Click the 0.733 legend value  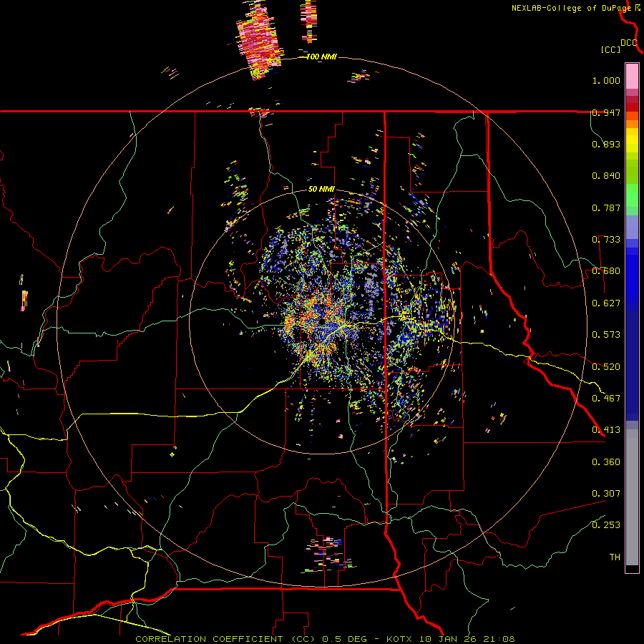[606, 240]
